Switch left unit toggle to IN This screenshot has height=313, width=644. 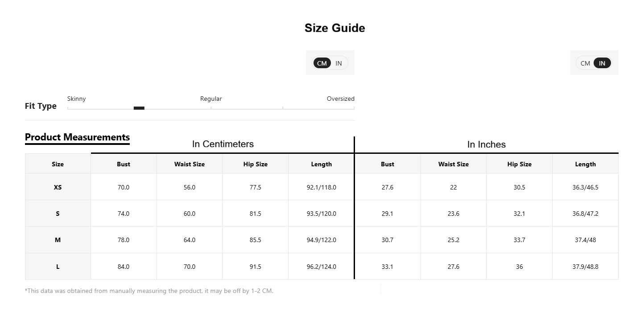pyautogui.click(x=339, y=63)
